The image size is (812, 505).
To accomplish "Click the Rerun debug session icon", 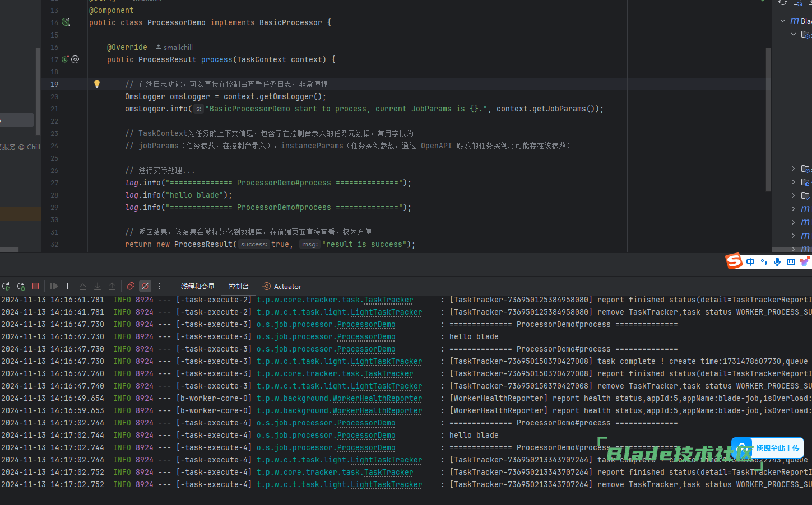I will coord(6,286).
